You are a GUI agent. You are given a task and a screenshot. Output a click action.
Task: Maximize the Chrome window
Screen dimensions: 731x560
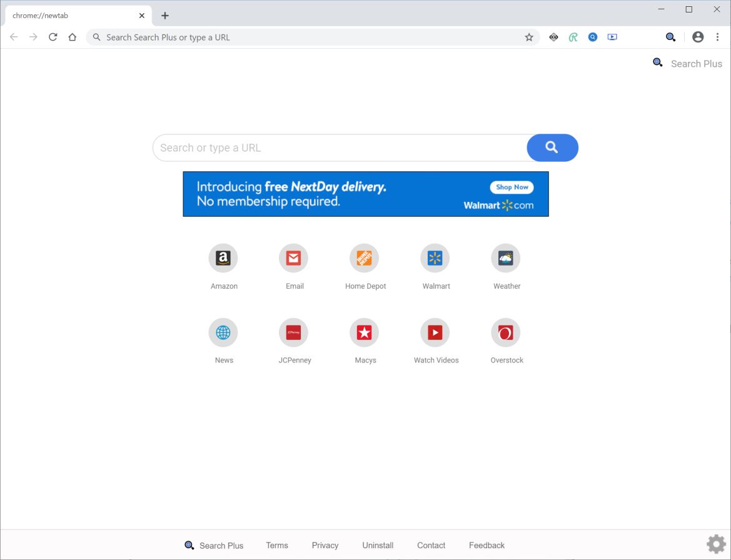[x=688, y=9]
